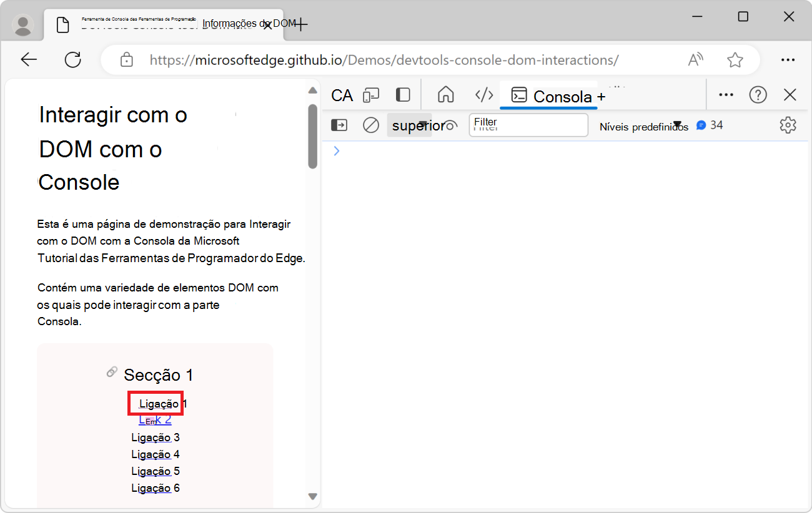Select the inspect element tool

tap(342, 95)
